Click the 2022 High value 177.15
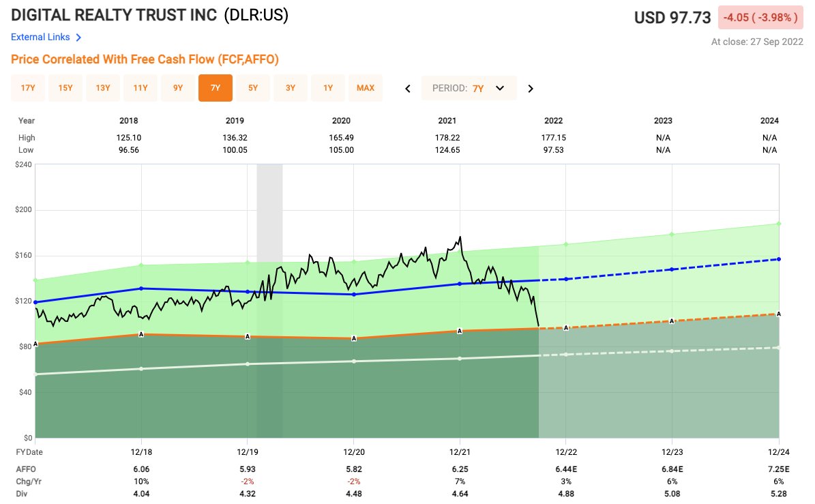The width and height of the screenshot is (815, 504). 554,138
